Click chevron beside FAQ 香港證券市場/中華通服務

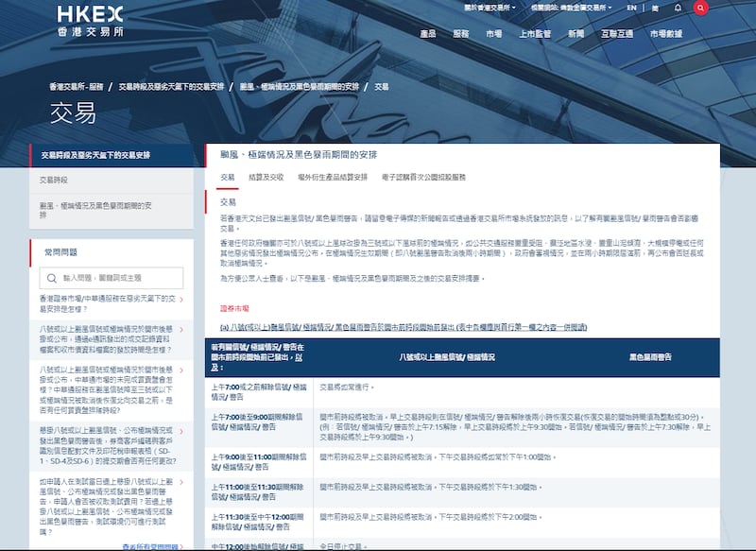181,300
